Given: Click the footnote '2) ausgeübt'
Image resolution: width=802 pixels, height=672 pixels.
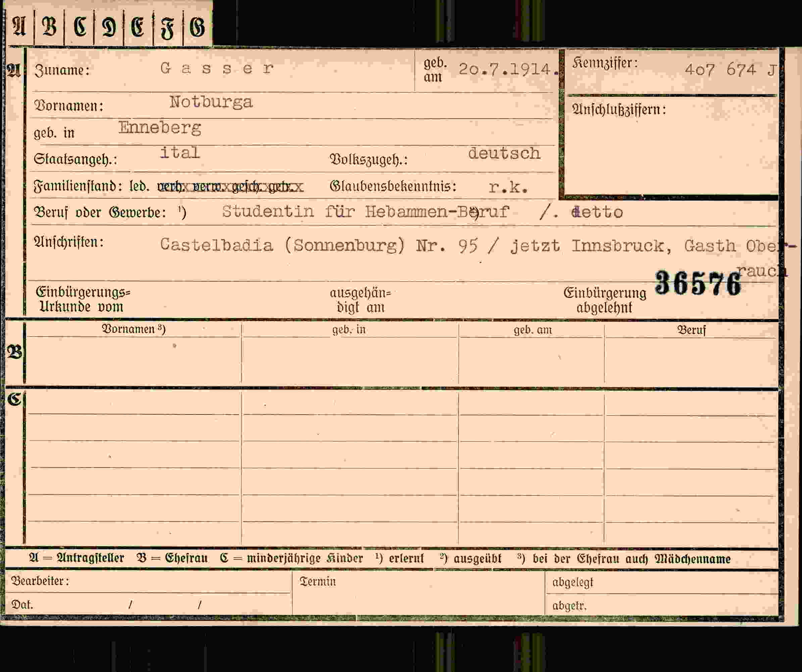Looking at the screenshot, I should pos(470,559).
